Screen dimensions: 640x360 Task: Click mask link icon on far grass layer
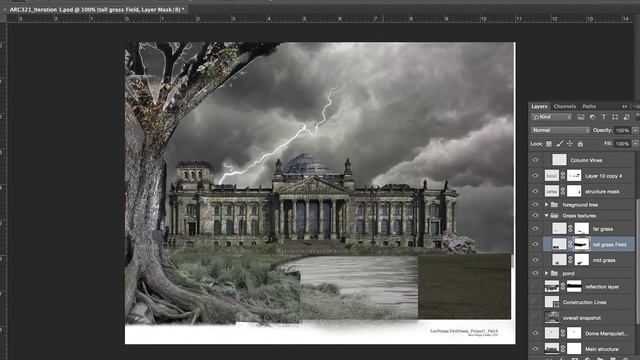point(571,229)
